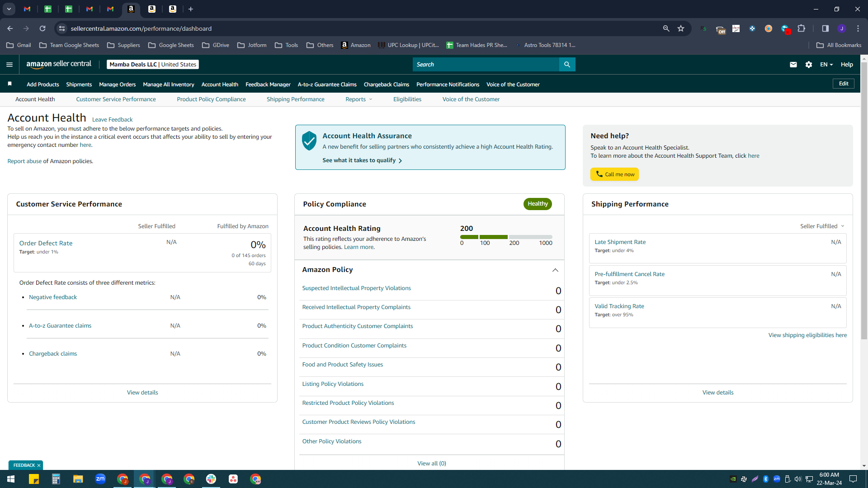
Task: Open the Valid Tracking Rate link
Action: pos(619,306)
